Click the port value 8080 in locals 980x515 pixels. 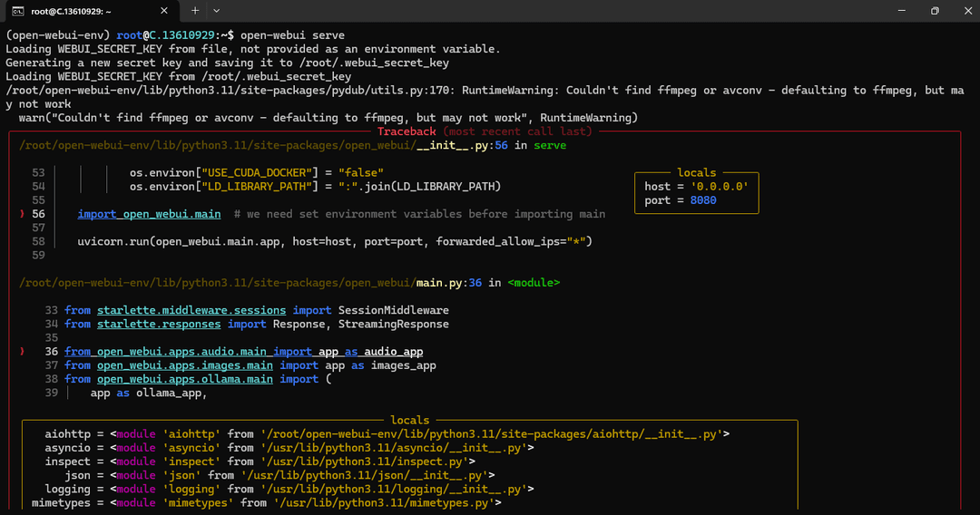click(x=701, y=200)
